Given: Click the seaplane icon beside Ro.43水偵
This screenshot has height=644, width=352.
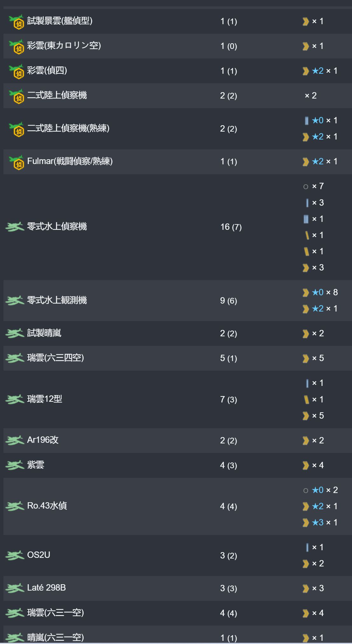Looking at the screenshot, I should click(x=15, y=506).
